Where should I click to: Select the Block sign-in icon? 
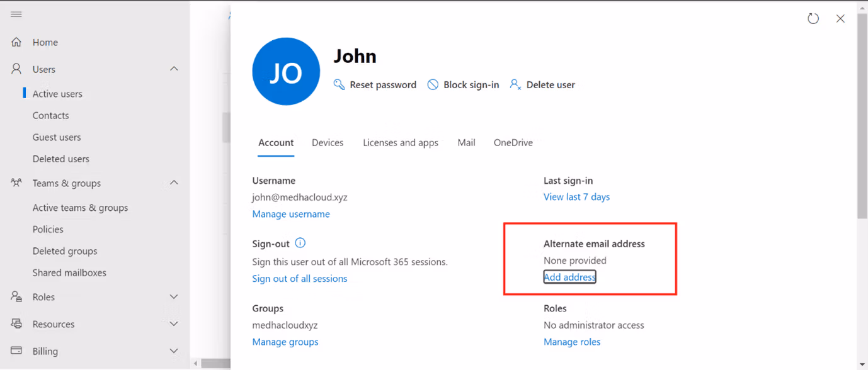click(432, 84)
